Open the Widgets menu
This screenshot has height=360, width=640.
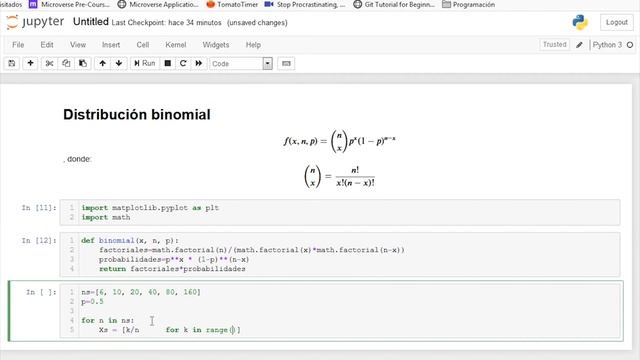pos(216,45)
